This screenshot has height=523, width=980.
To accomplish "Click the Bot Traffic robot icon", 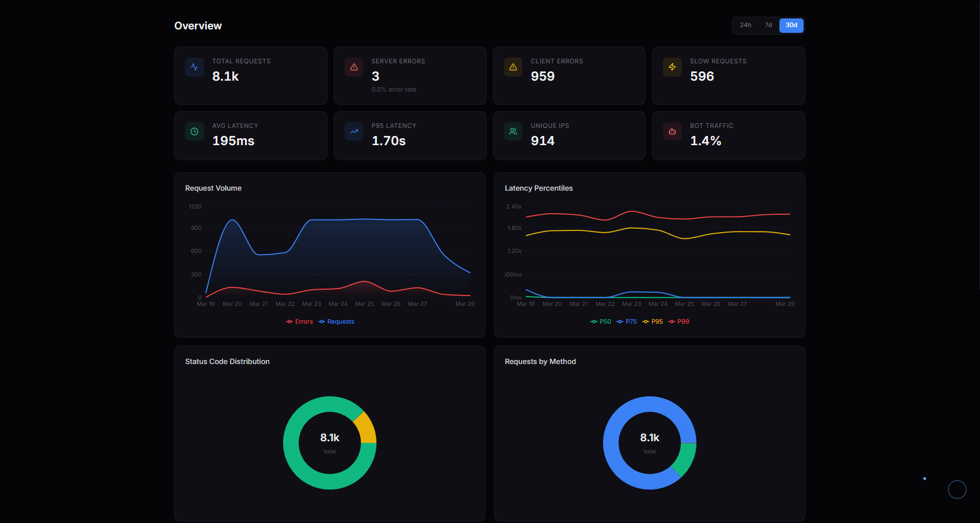I will (672, 132).
